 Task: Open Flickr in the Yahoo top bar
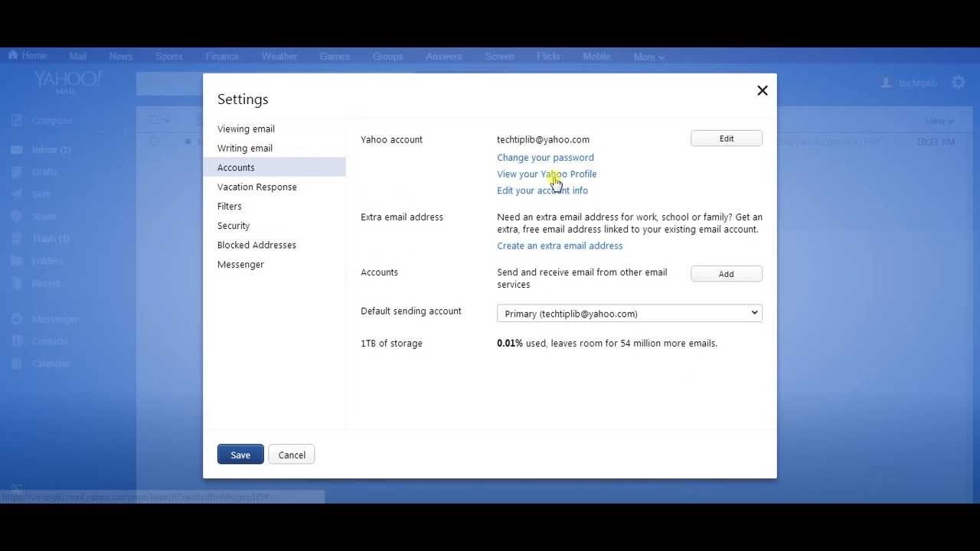point(548,57)
